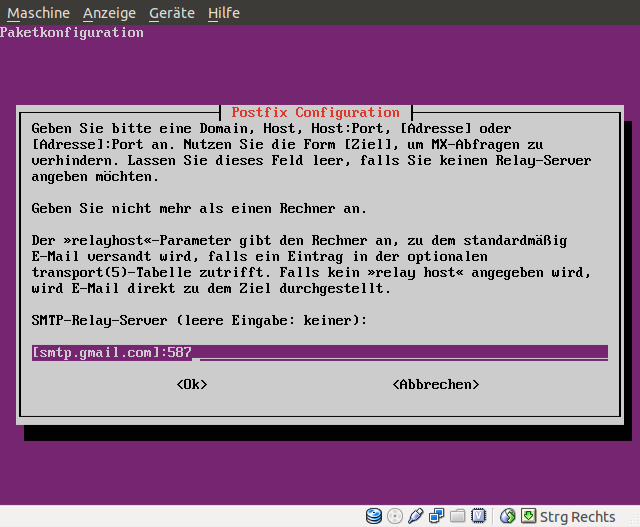The height and width of the screenshot is (527, 640).
Task: Click the Strg Rechts host key label
Action: point(577,517)
